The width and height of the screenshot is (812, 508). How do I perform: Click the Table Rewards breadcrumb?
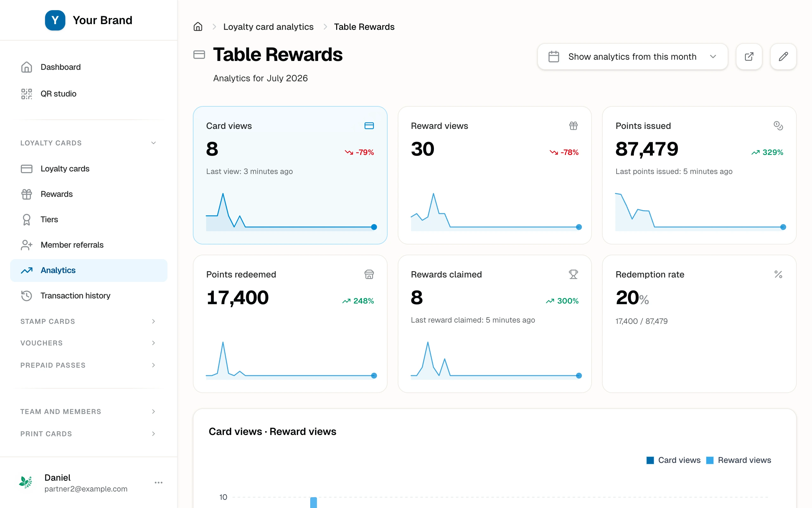(364, 27)
